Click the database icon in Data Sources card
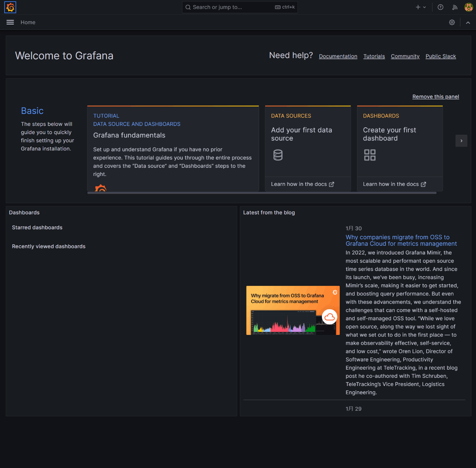476x468 pixels. coord(278,155)
